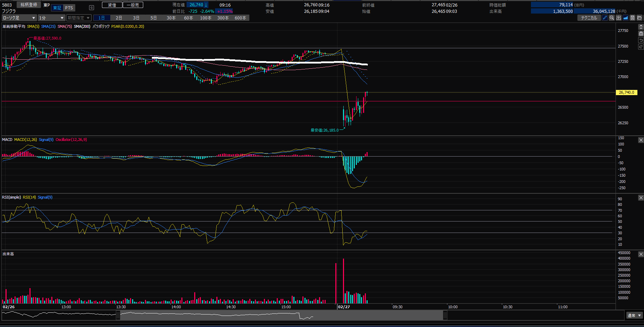Image resolution: width=644 pixels, height=327 pixels.
Task: Click the right handle of range slider
Action: pyautogui.click(x=445, y=315)
